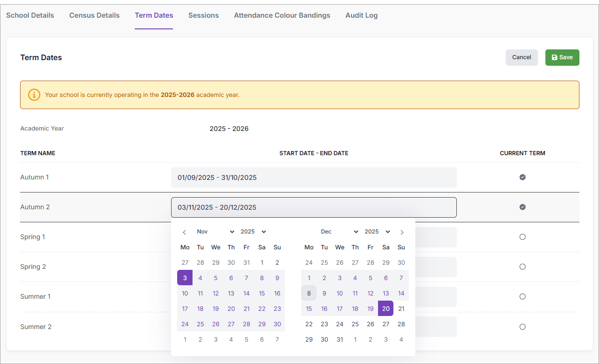This screenshot has width=599, height=364.
Task: Pick 3 November as start date
Action: [x=185, y=278]
